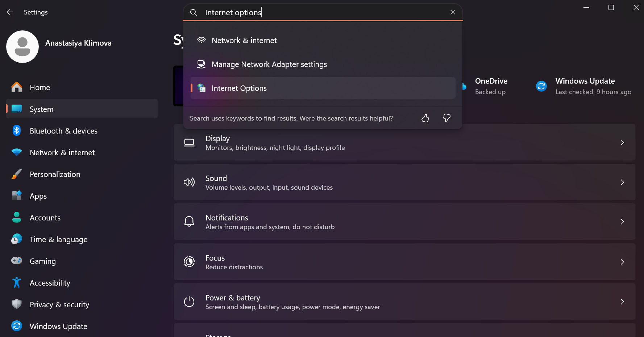Open Privacy & security settings

82,304
